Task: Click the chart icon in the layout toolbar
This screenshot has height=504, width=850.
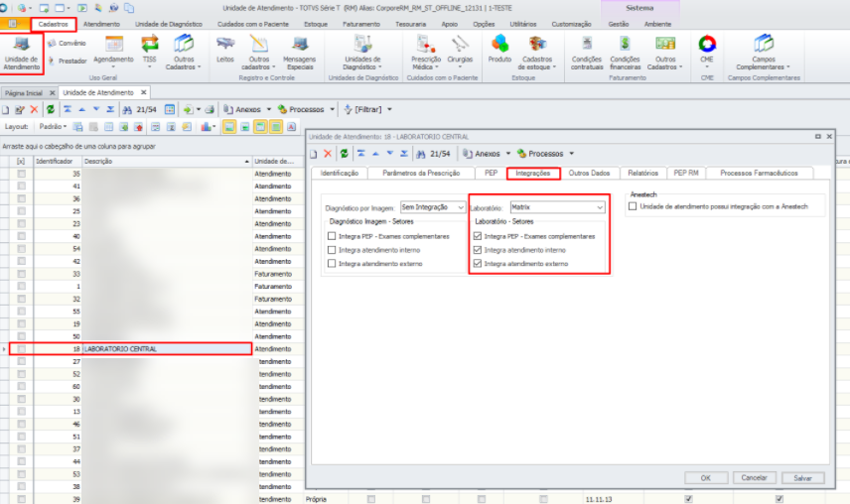Action: pyautogui.click(x=206, y=127)
